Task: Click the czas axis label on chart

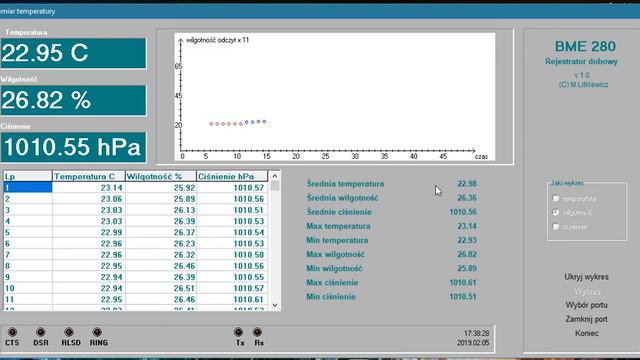Action: click(x=481, y=157)
